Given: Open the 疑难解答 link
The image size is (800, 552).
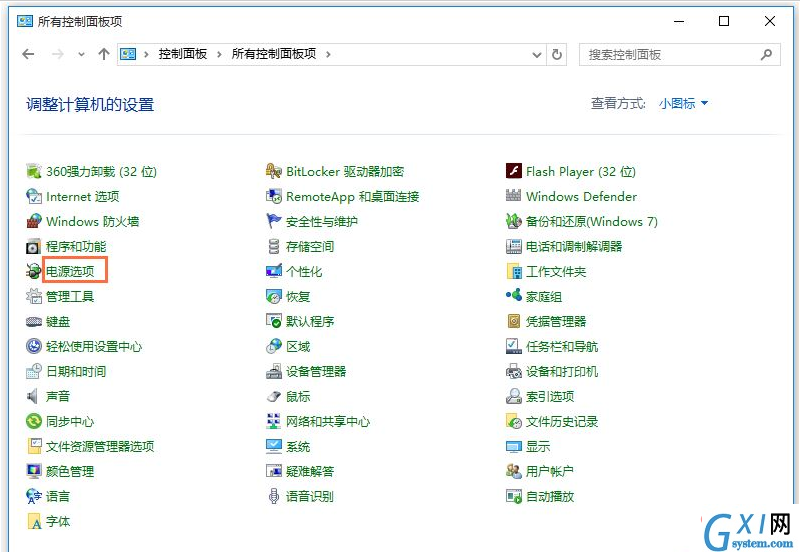Looking at the screenshot, I should (x=310, y=471).
